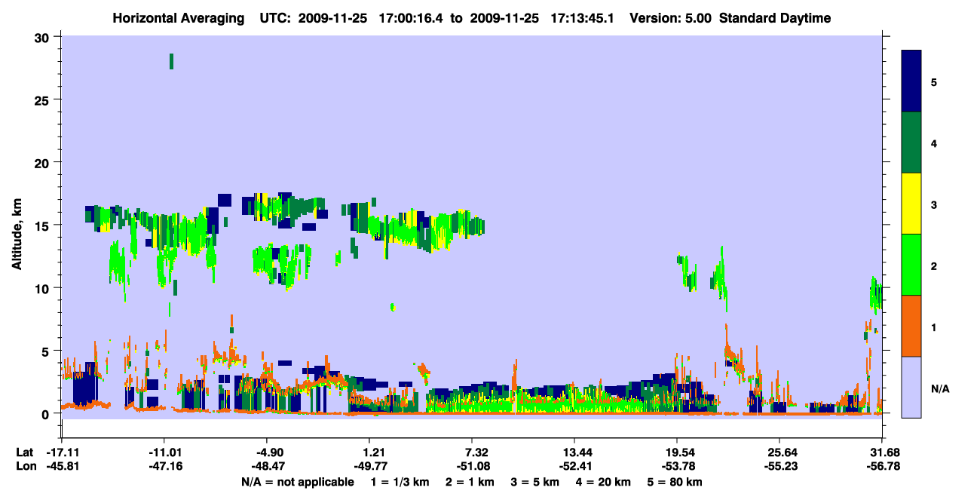Click the '4 = 20 km' legend text

pyautogui.click(x=605, y=481)
